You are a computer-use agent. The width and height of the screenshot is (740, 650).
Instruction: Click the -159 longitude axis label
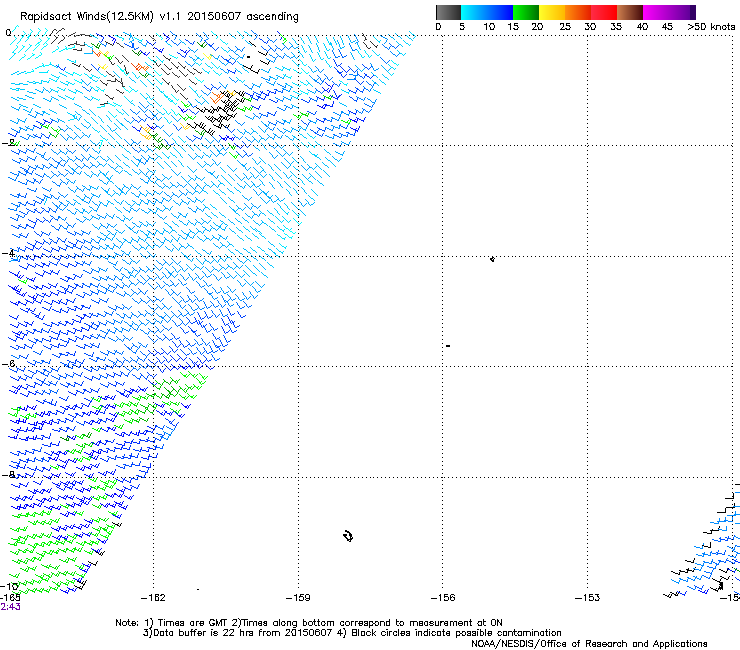pyautogui.click(x=298, y=598)
